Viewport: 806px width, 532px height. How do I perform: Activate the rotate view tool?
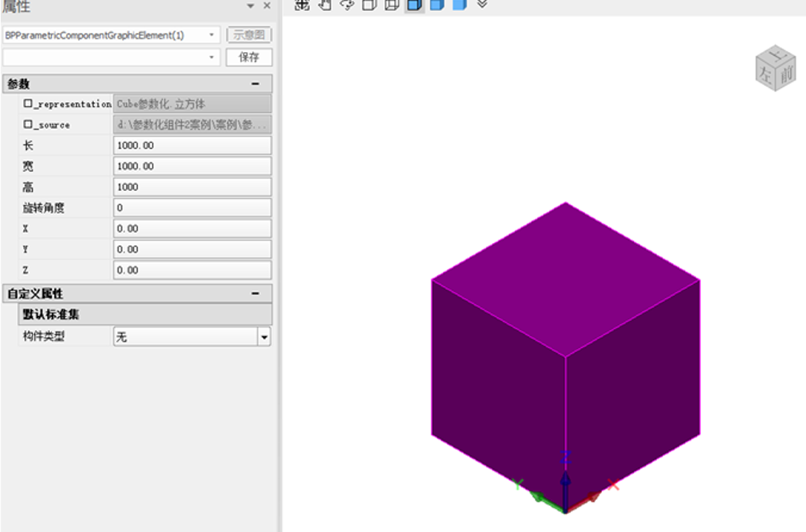point(346,4)
